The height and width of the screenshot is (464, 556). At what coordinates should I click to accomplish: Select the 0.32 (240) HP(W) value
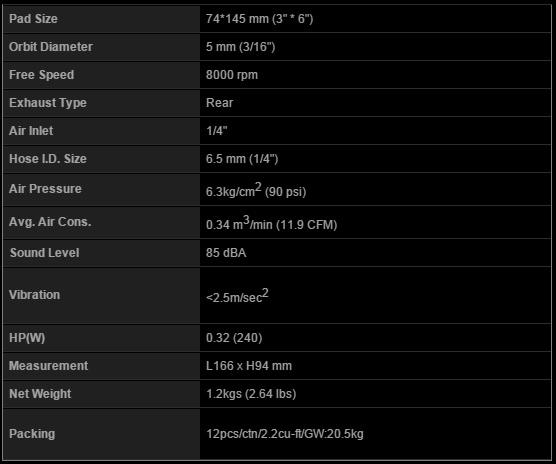pyautogui.click(x=234, y=338)
